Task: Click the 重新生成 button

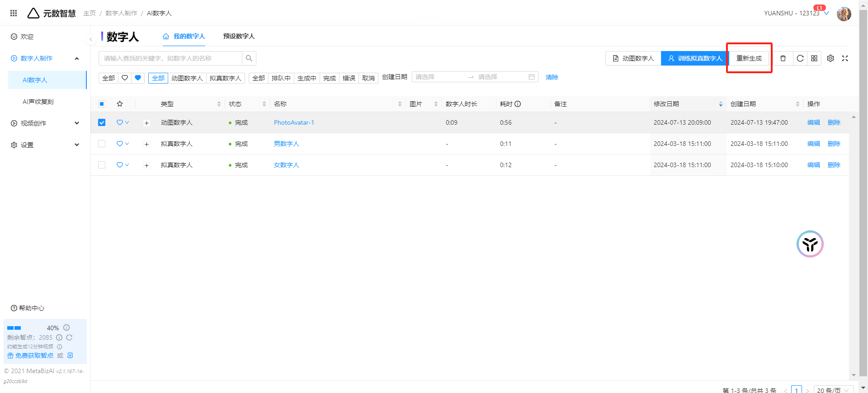Action: click(x=749, y=58)
